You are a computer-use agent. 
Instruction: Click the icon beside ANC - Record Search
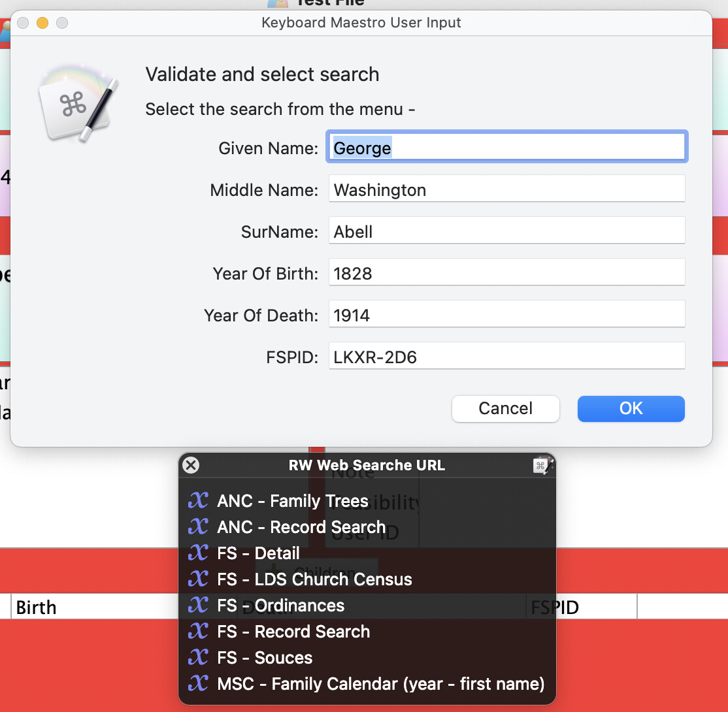[198, 526]
